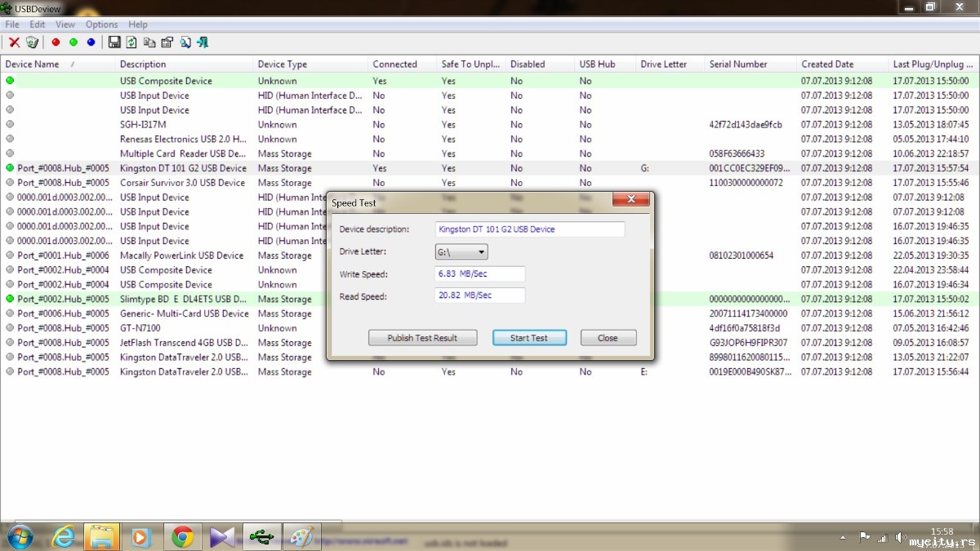Click the copy selected items icon

pos(149,42)
